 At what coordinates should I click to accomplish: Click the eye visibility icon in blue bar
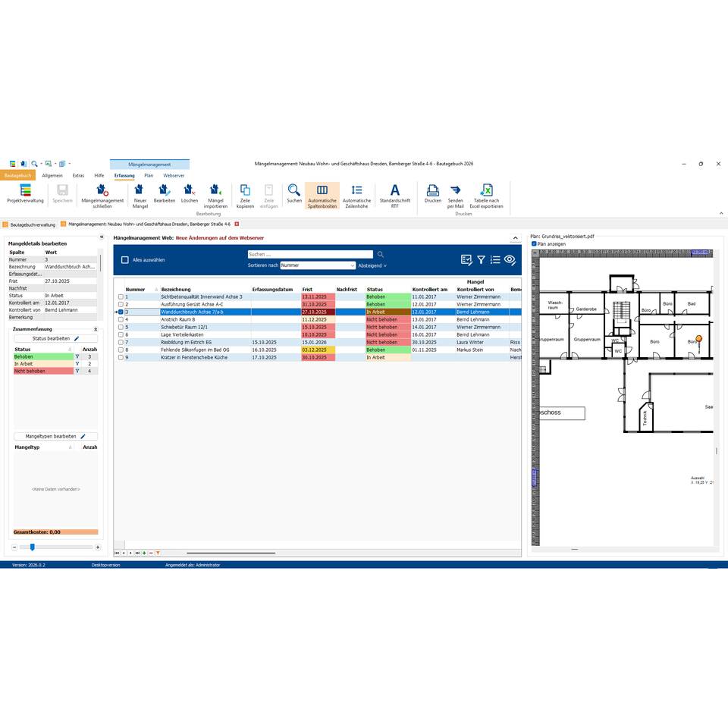510,260
